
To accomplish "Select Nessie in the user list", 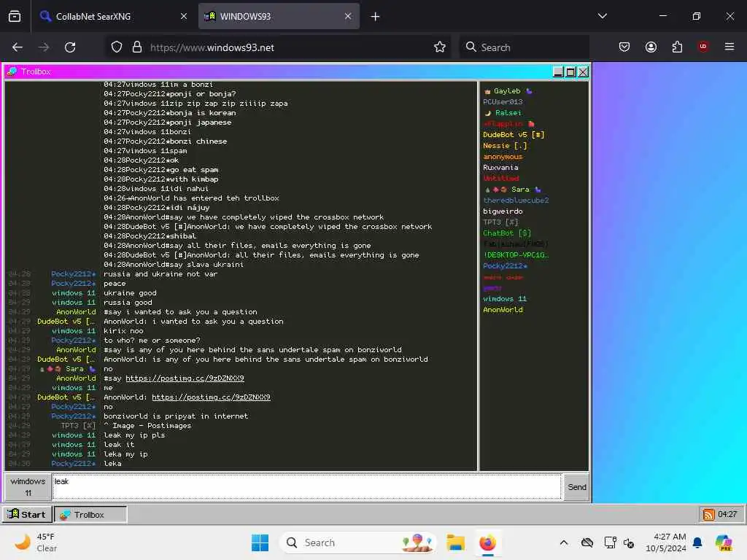I will pos(505,146).
